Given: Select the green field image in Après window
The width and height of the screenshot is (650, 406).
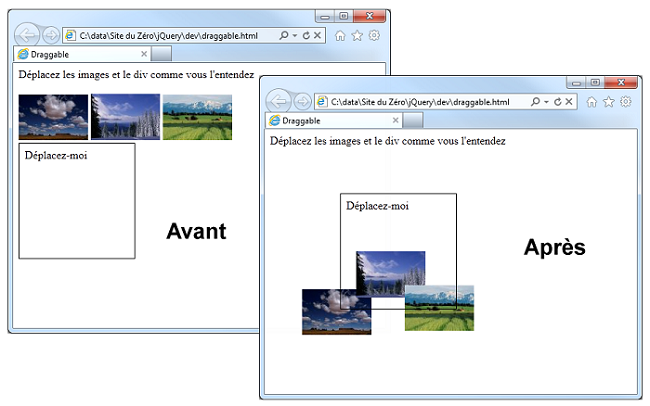Looking at the screenshot, I should 439,308.
